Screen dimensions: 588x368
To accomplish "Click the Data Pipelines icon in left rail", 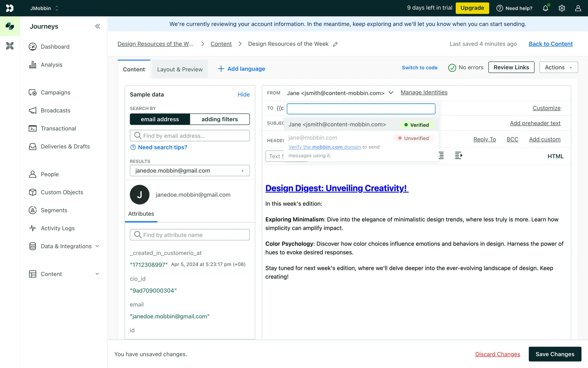I will [x=10, y=46].
